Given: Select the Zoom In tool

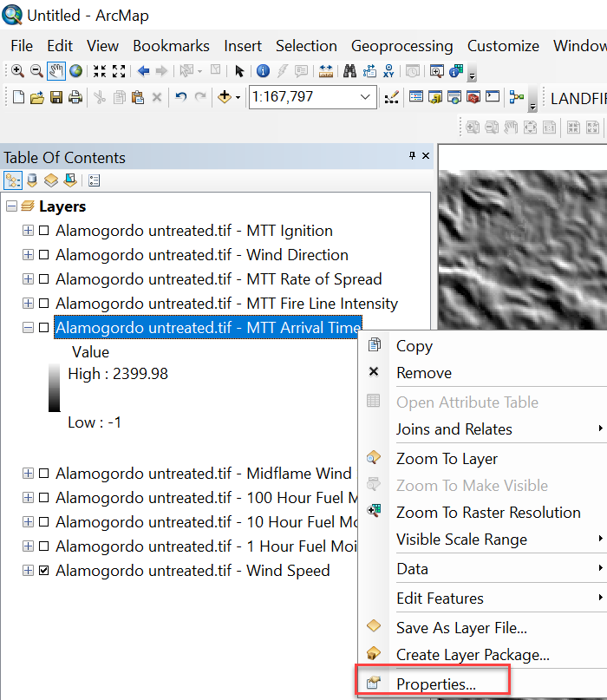Looking at the screenshot, I should pos(17,70).
